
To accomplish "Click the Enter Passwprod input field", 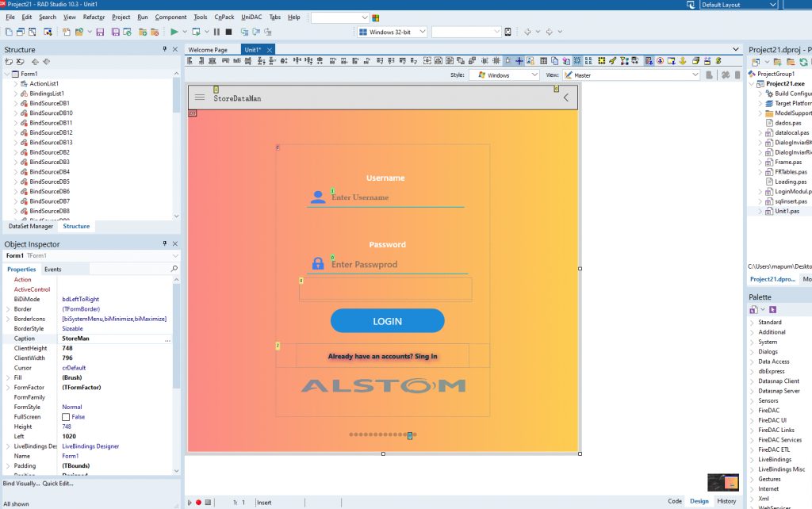I will [398, 264].
